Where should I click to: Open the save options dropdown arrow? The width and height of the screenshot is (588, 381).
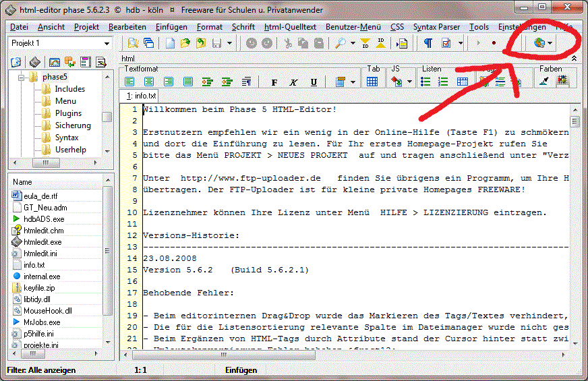pos(229,43)
